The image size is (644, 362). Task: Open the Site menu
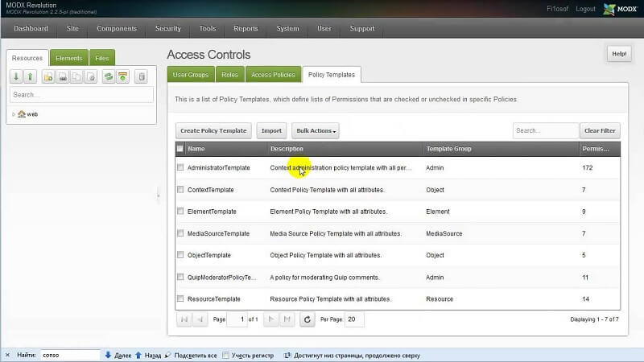pos(72,28)
